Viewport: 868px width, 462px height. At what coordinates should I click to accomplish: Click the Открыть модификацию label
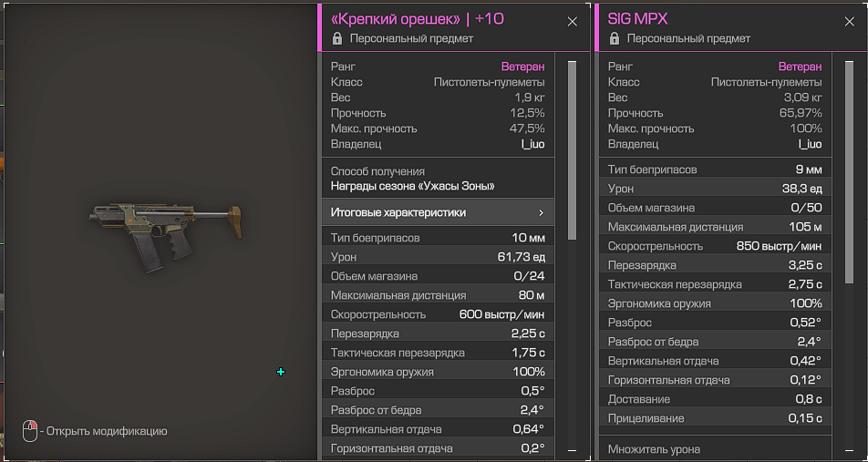106,431
